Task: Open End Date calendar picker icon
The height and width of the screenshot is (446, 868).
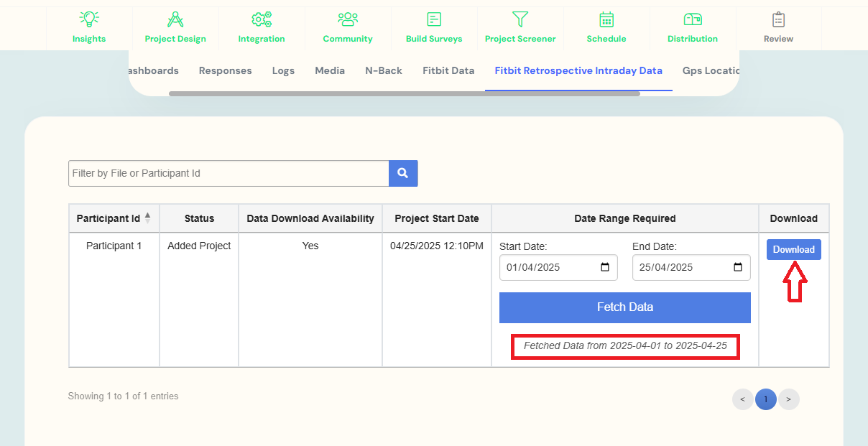Action: click(x=738, y=267)
